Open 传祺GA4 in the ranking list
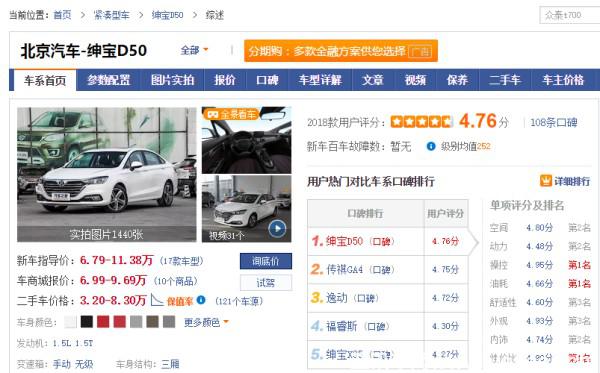 (x=344, y=269)
